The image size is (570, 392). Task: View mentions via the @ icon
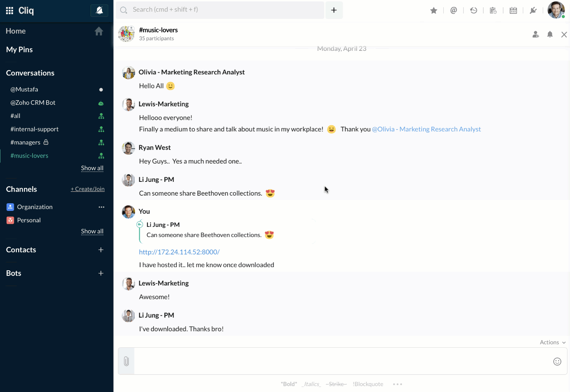tap(454, 11)
